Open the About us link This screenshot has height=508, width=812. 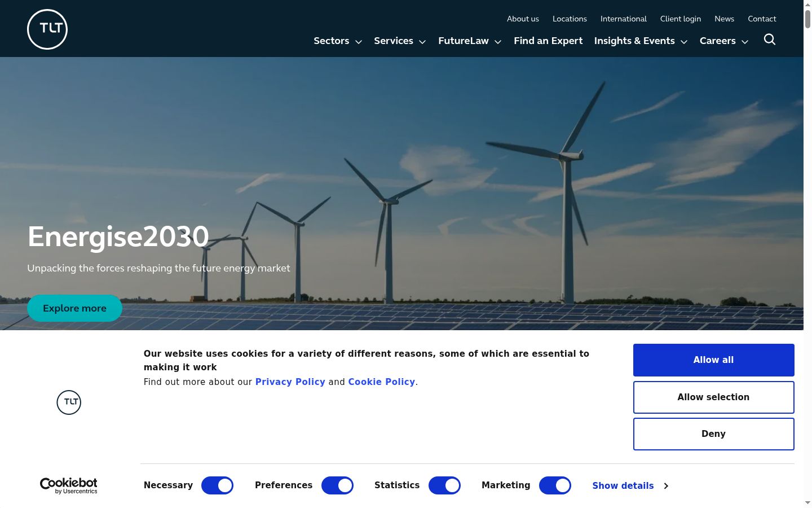click(523, 19)
